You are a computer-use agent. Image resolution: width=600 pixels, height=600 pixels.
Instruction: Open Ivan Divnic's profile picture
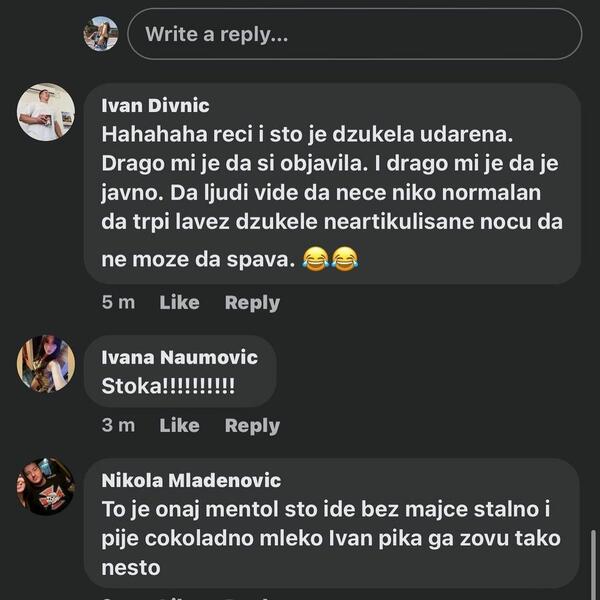coord(46,112)
